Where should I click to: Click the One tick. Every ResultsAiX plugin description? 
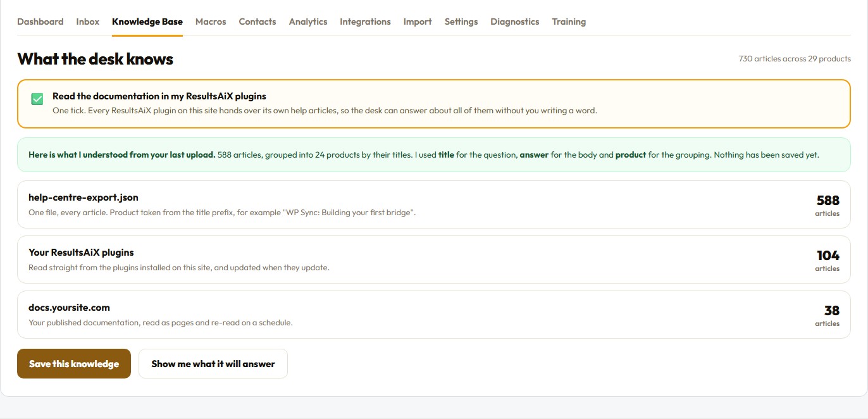[x=325, y=110]
